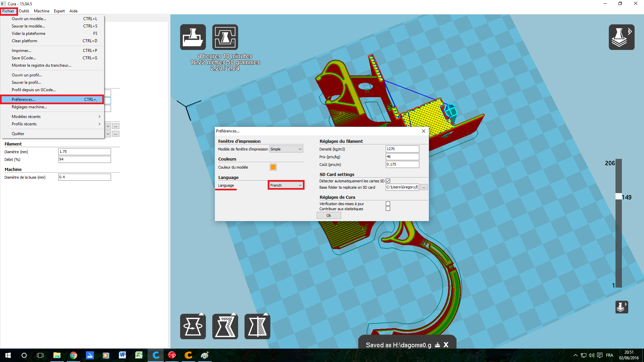Click Ok button in Préférences dialog
Viewport: 644px width, 362px height.
point(328,216)
